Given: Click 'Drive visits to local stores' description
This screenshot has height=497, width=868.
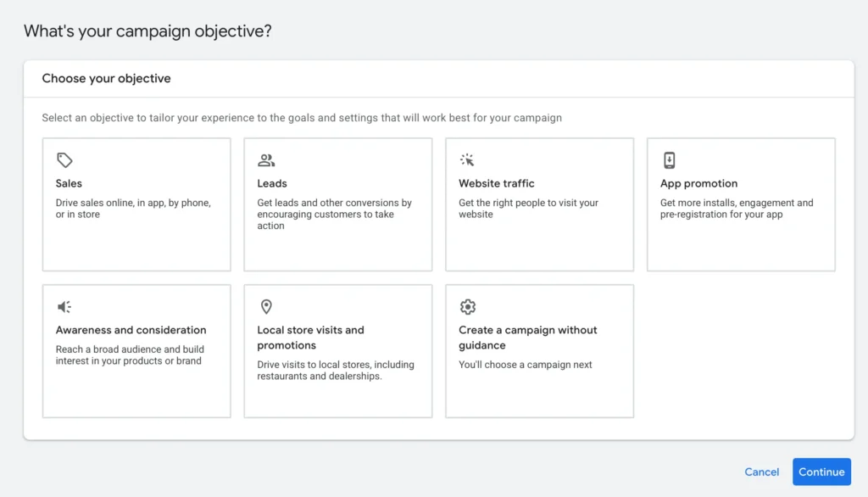Looking at the screenshot, I should click(336, 370).
